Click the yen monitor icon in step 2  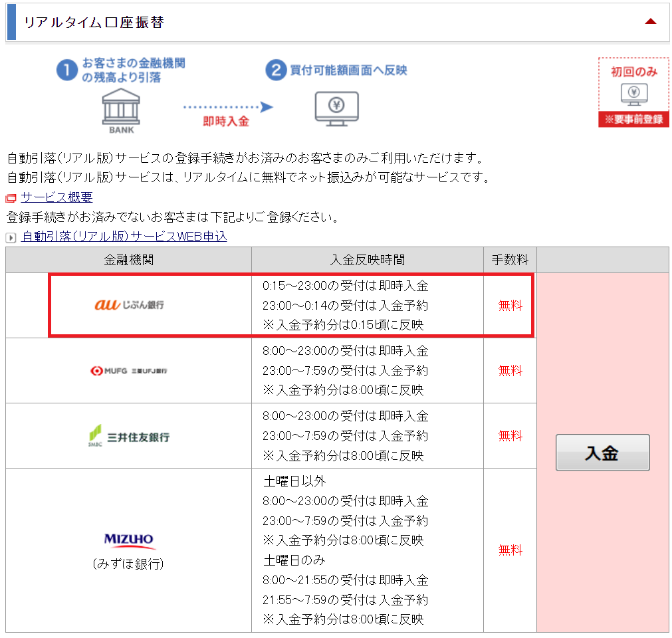336,108
